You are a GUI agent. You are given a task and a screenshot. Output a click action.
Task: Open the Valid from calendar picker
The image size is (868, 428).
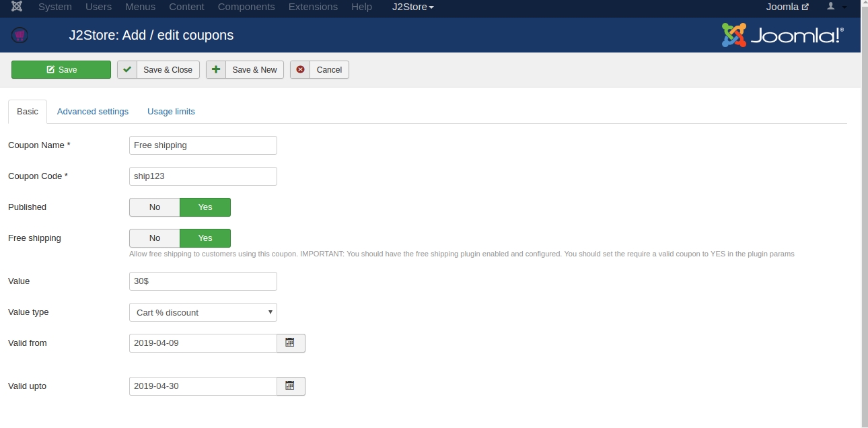point(291,343)
